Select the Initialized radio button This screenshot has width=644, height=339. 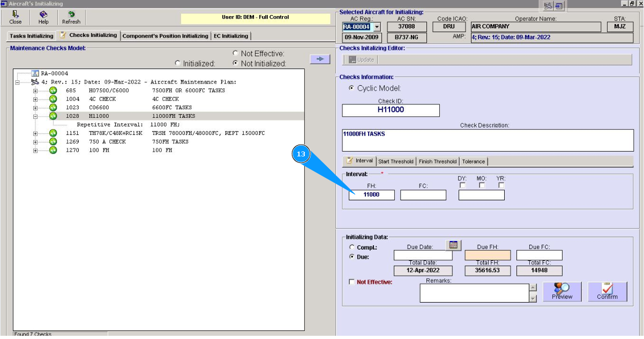point(178,63)
